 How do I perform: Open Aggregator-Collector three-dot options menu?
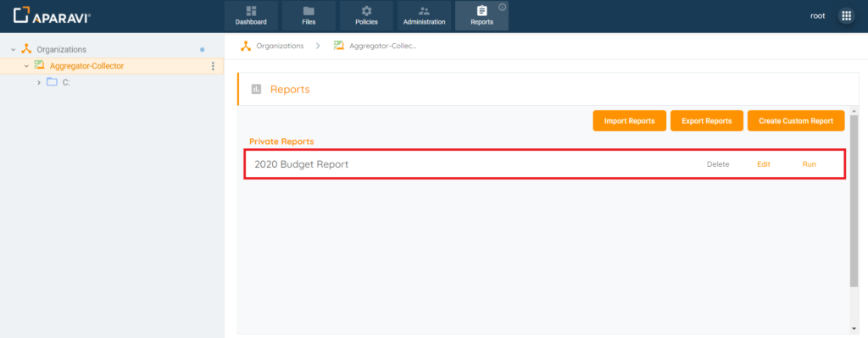(x=213, y=66)
